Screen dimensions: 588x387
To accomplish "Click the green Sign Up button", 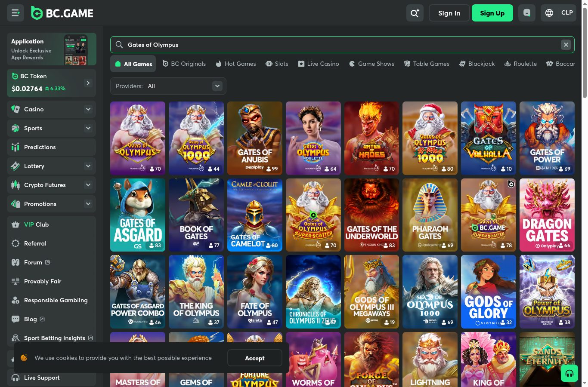I will point(492,13).
